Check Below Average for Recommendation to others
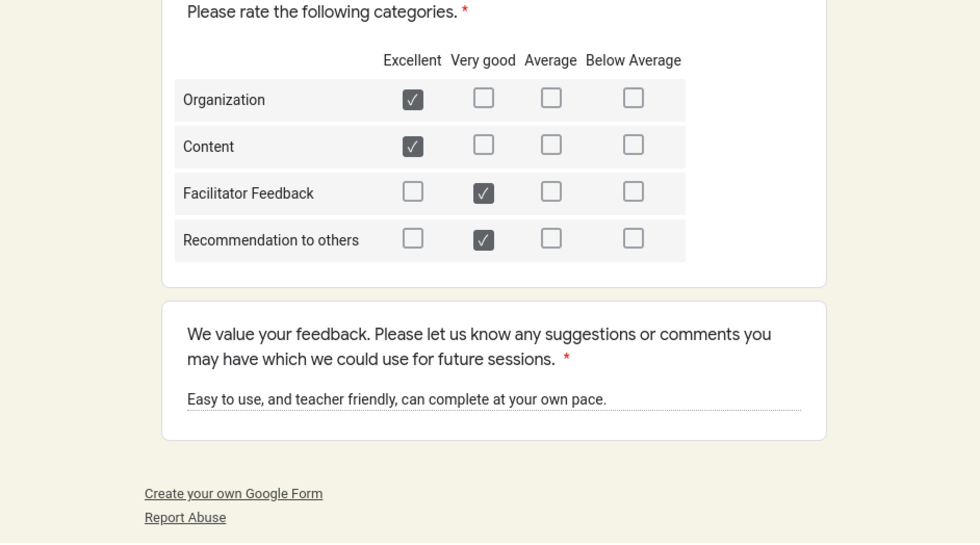Image resolution: width=980 pixels, height=545 pixels. click(x=633, y=238)
